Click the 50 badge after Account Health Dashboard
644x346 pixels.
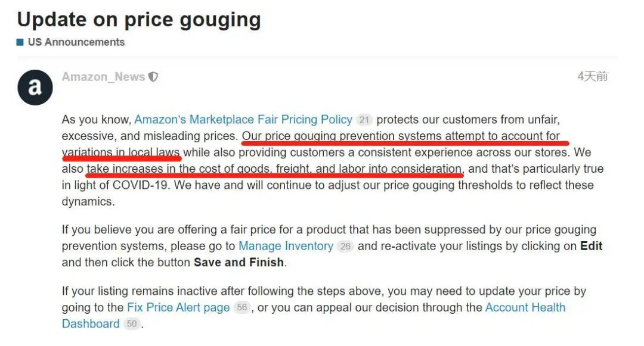132,324
